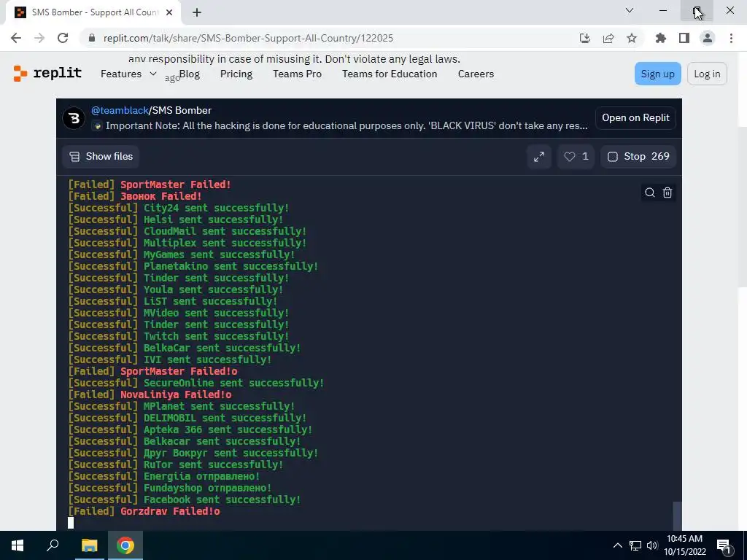
Task: Select the SMS Bomber browser tab
Action: [x=94, y=12]
